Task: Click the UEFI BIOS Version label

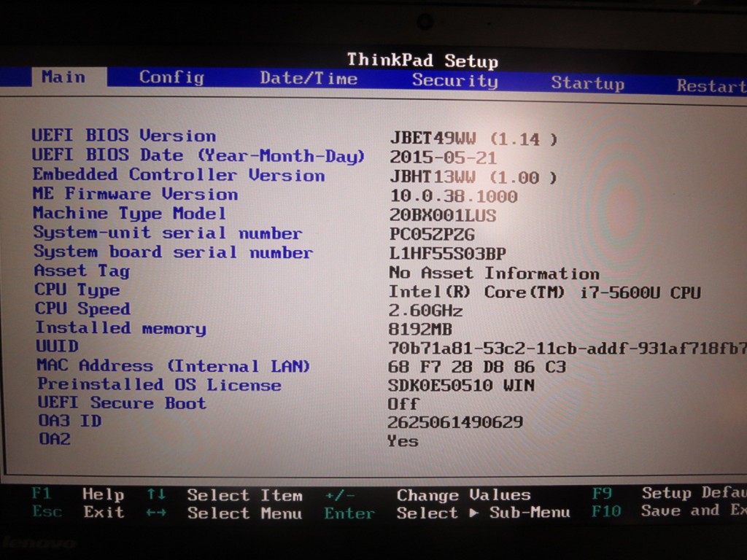Action: (x=124, y=136)
